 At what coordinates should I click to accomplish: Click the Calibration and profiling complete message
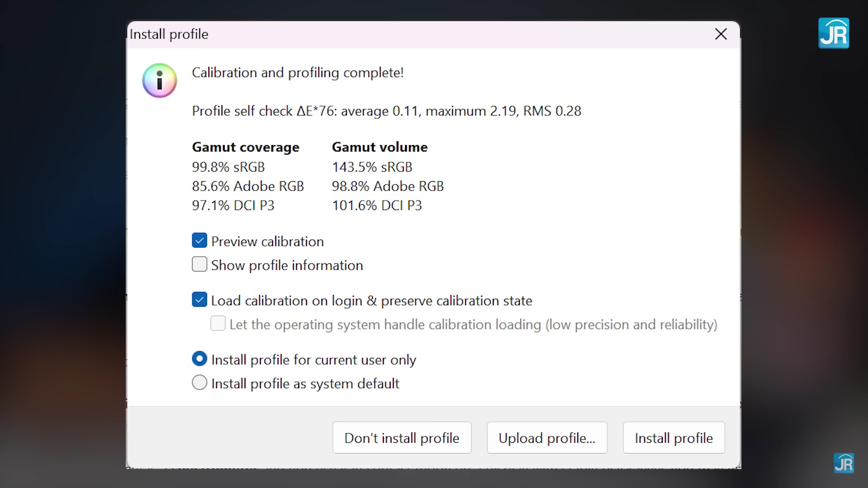297,73
